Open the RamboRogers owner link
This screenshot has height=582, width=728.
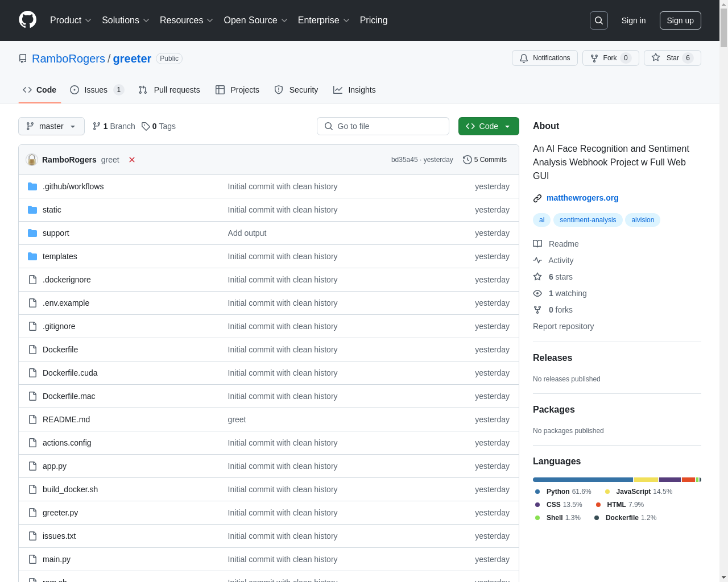68,59
